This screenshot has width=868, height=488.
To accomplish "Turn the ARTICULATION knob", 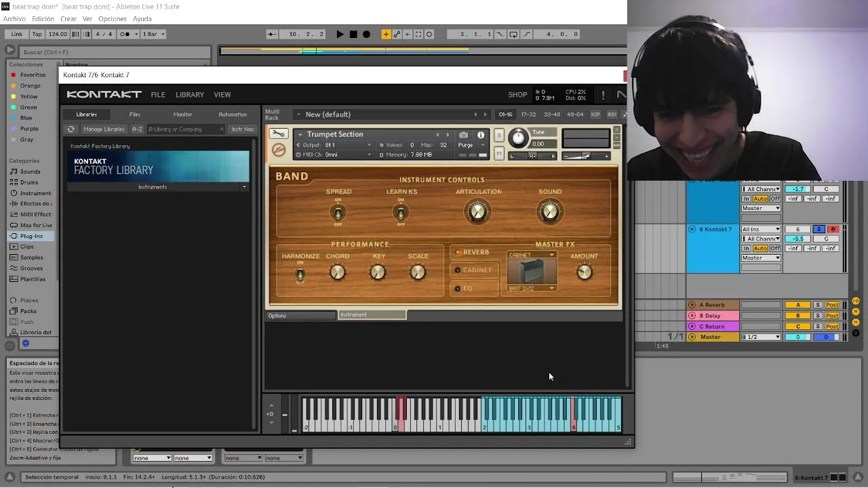I will coord(478,212).
